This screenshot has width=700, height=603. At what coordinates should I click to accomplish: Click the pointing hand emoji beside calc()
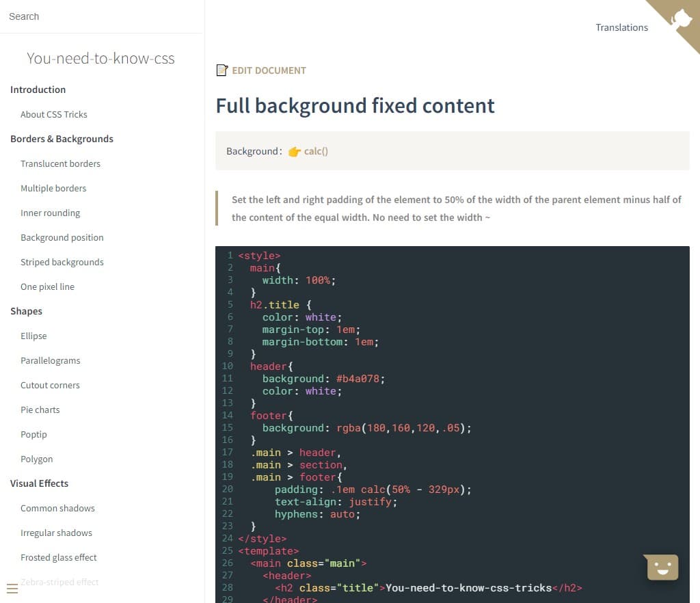[x=294, y=152]
